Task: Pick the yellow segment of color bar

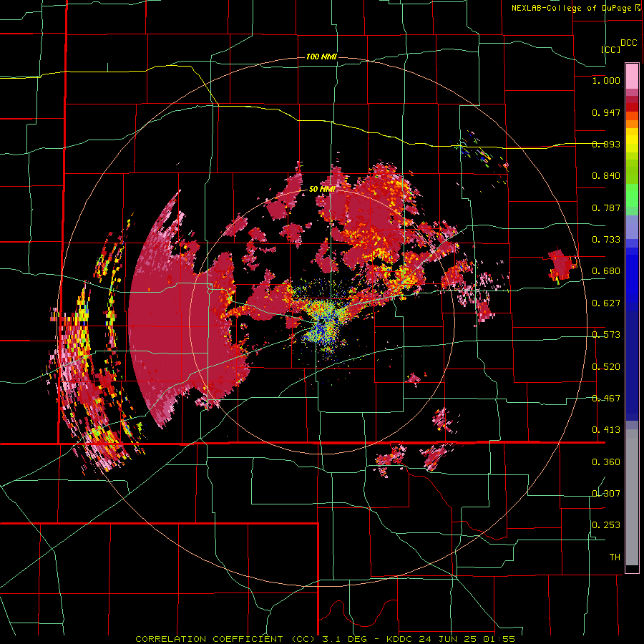Action: [632, 140]
